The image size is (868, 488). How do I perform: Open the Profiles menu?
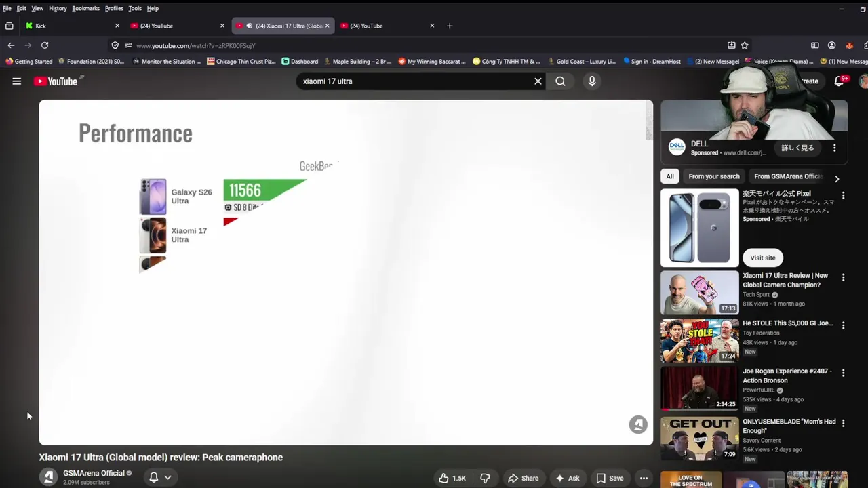tap(114, 8)
